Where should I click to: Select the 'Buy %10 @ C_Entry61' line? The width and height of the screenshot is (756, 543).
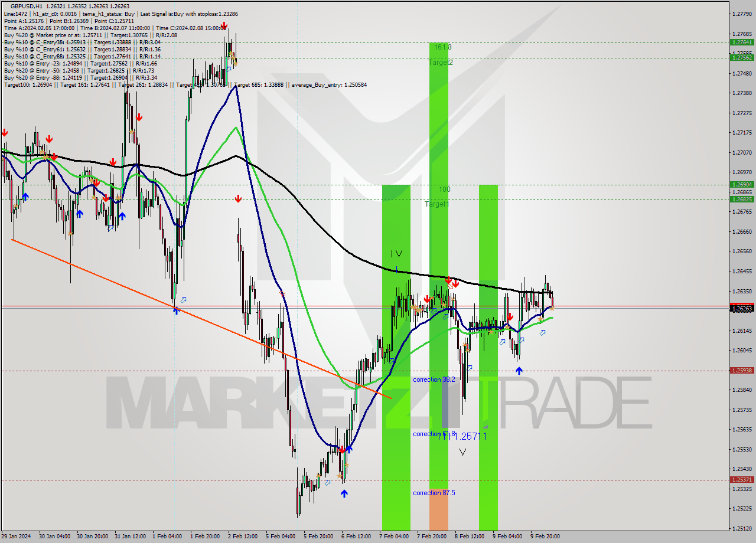tap(82, 49)
